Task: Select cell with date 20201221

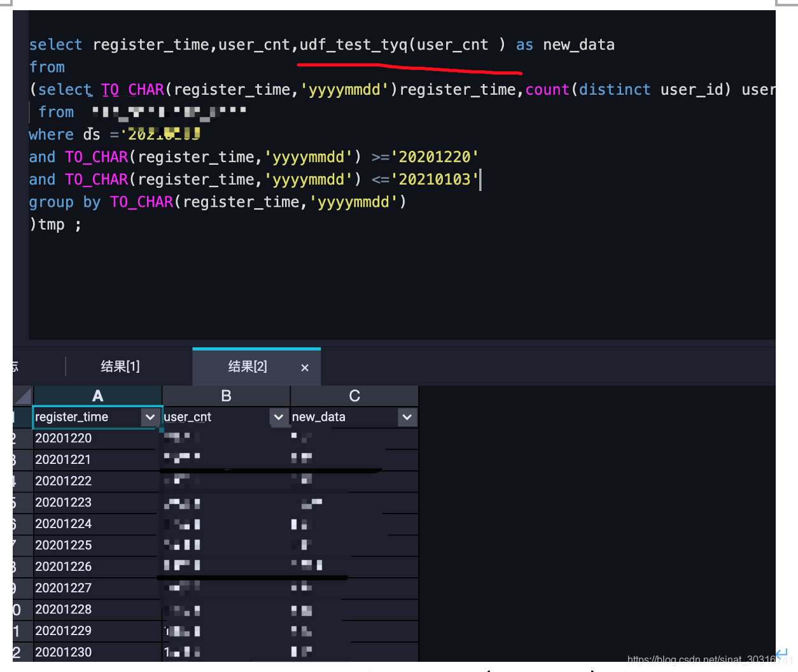Action: pyautogui.click(x=97, y=459)
